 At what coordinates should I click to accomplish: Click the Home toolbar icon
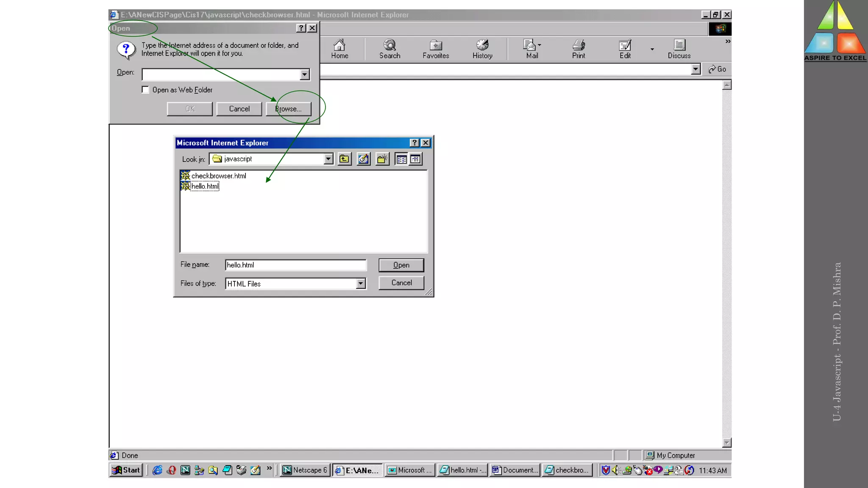point(339,49)
